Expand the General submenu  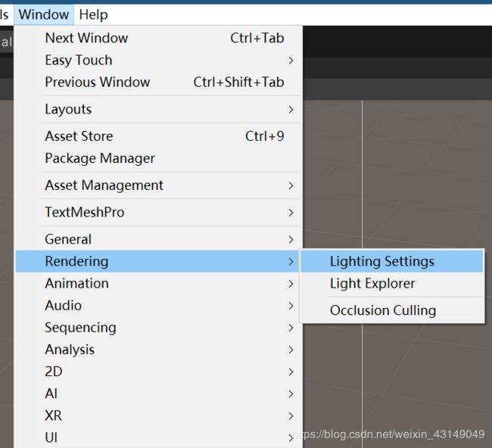pos(158,239)
